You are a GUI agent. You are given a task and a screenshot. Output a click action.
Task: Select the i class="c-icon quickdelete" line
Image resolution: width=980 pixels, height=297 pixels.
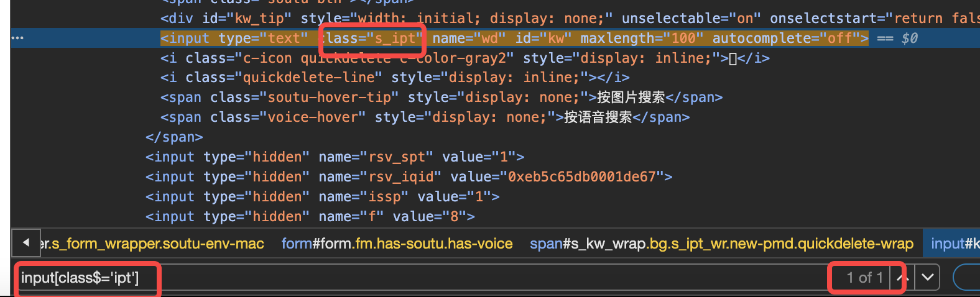point(465,58)
